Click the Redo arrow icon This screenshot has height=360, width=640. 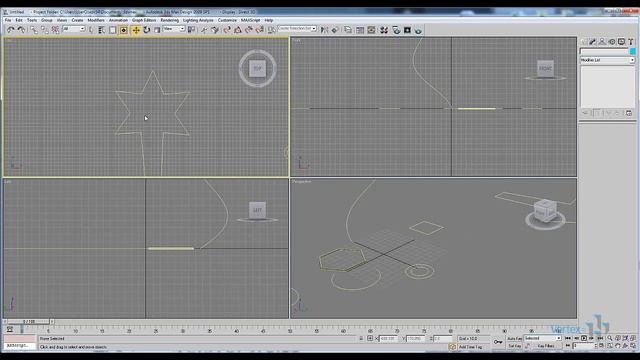pos(21,30)
